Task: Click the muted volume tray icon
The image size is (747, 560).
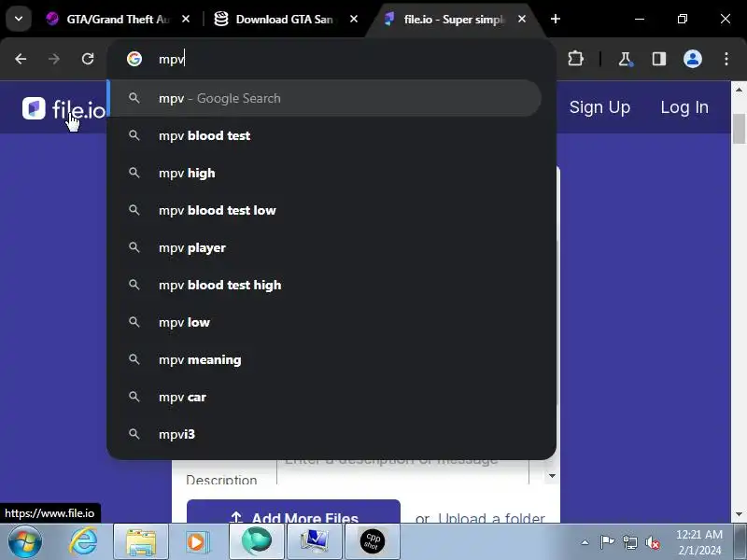Action: point(652,542)
